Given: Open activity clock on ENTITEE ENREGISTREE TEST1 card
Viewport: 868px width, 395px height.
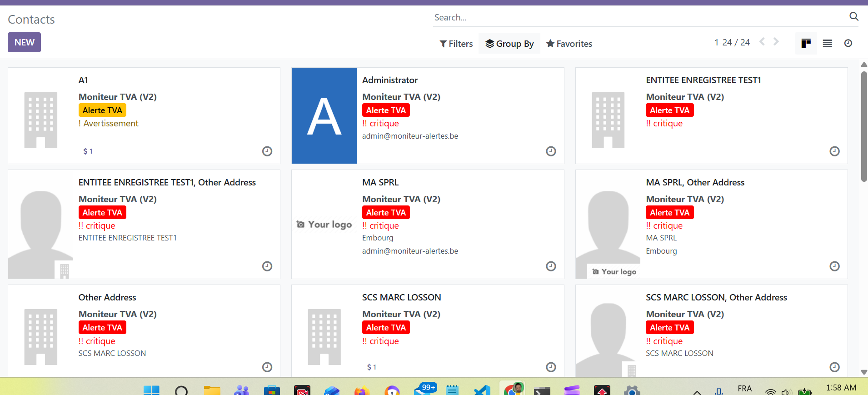Looking at the screenshot, I should click(834, 151).
